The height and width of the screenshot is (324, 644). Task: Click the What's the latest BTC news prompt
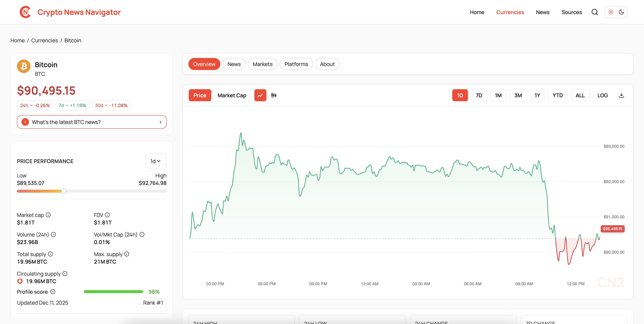tap(92, 122)
